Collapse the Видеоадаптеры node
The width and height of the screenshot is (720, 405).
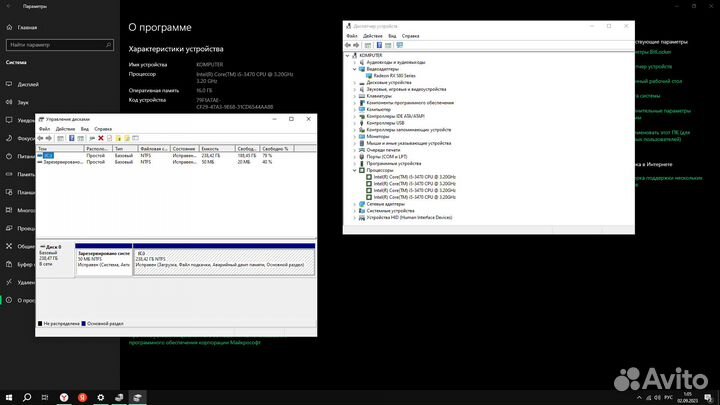(354, 69)
